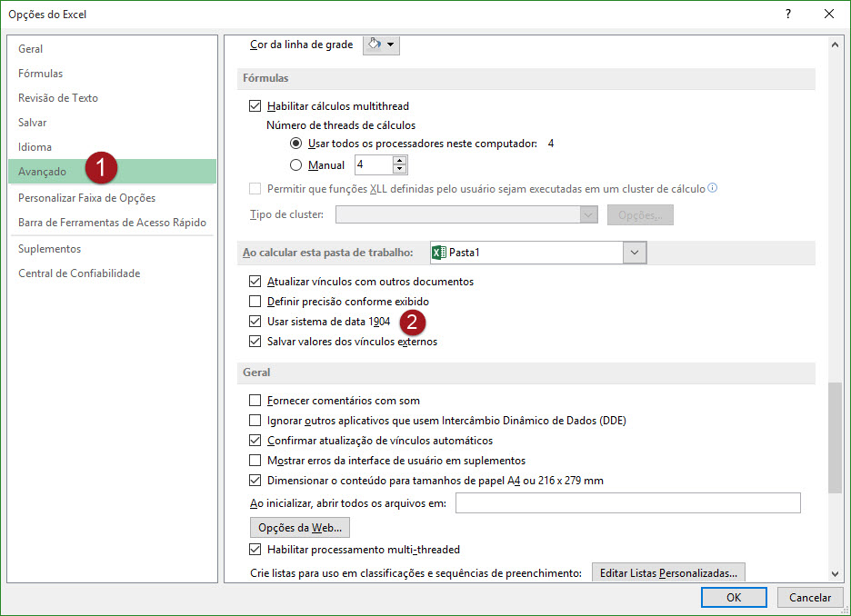
Task: Enable Definir precisão conforme exibido
Action: (255, 302)
